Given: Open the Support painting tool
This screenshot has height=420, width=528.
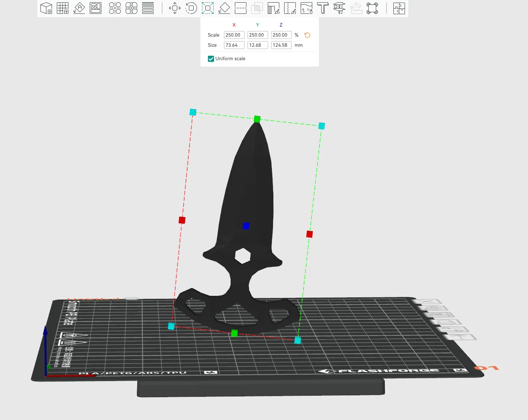Looking at the screenshot, I should (x=273, y=8).
